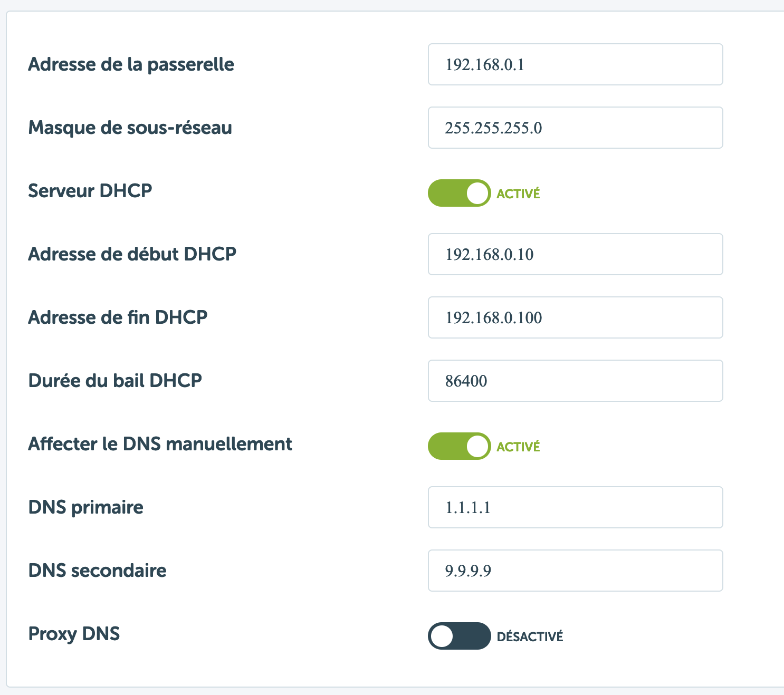This screenshot has width=784, height=695.
Task: Click the DNS primaire input field
Action: click(575, 507)
